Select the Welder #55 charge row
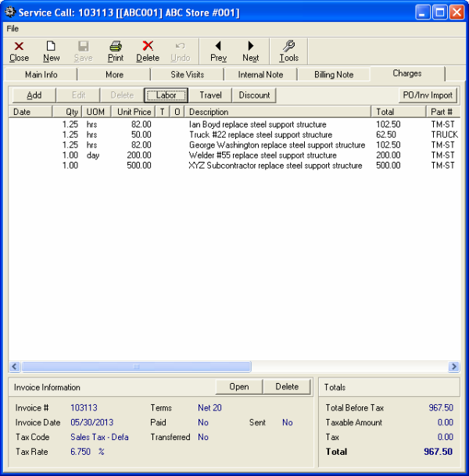 coord(234,156)
